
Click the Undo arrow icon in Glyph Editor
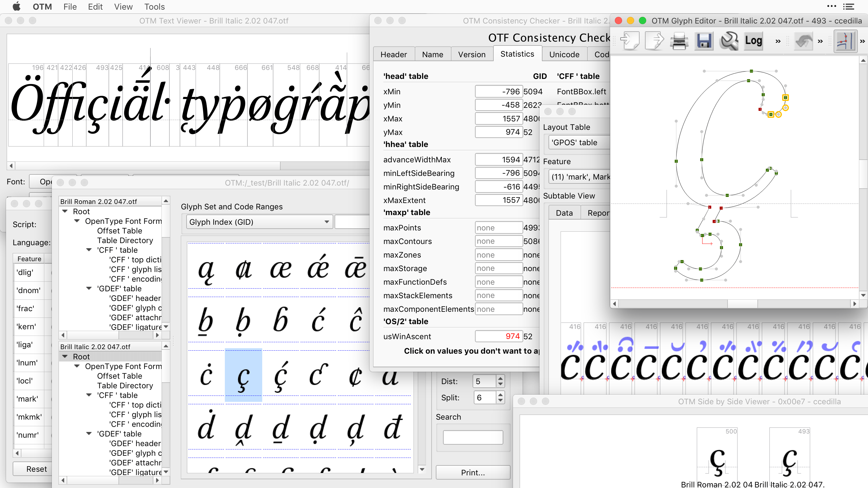pyautogui.click(x=804, y=41)
